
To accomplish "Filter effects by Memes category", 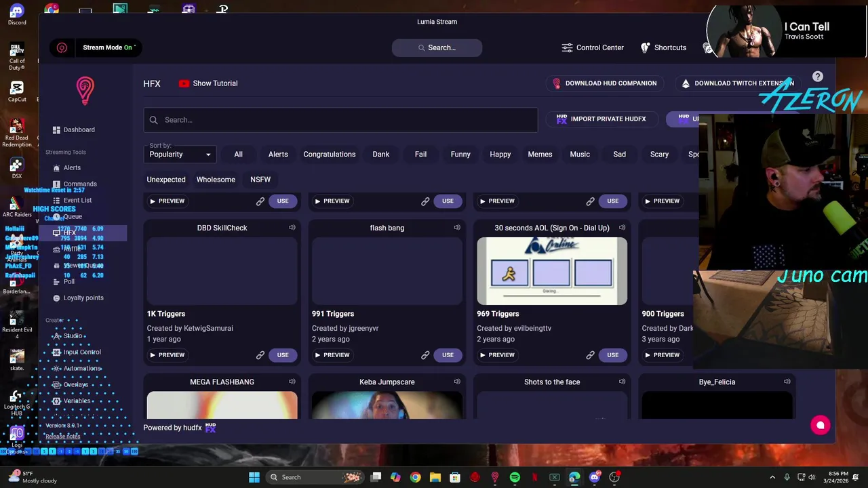I will 540,154.
